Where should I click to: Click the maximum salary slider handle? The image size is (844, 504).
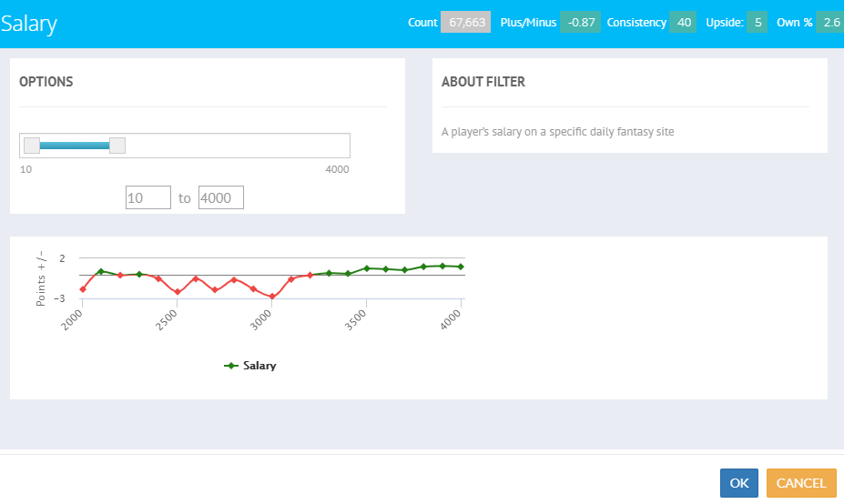click(x=117, y=146)
